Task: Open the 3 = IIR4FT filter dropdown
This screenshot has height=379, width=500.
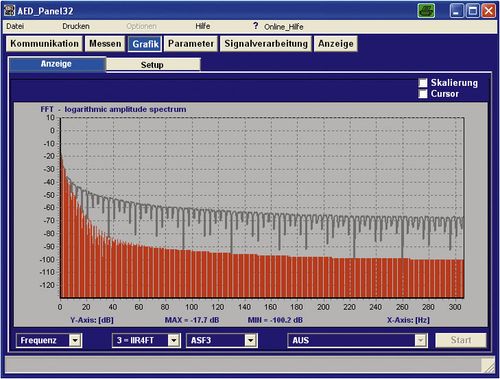Action: [x=174, y=340]
